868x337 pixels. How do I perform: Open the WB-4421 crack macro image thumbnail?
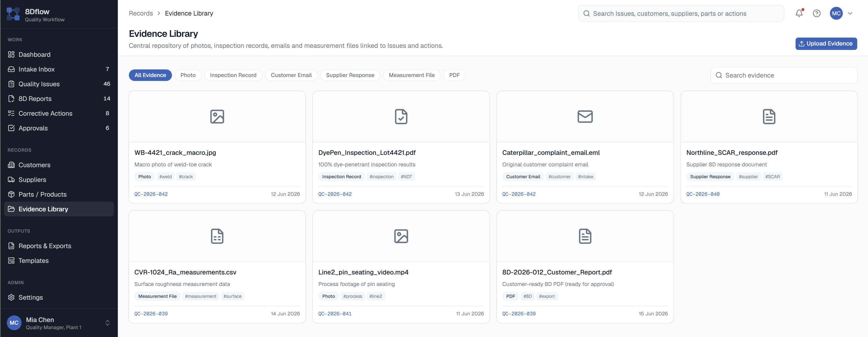(217, 117)
